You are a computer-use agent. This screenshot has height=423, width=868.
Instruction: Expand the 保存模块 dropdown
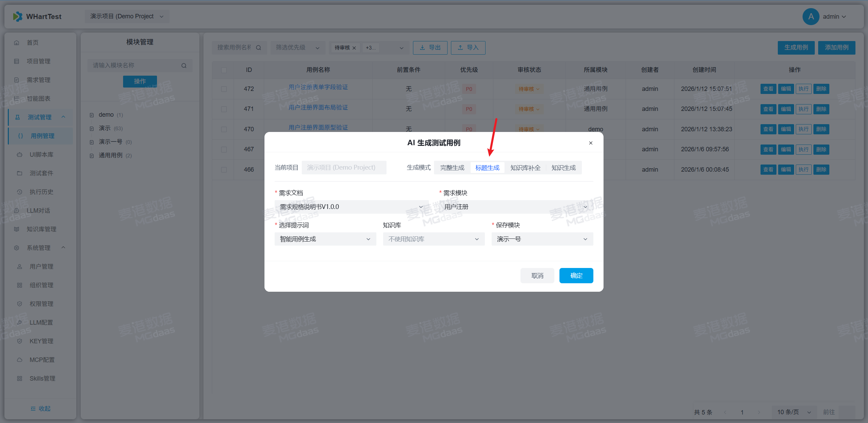[542, 239]
